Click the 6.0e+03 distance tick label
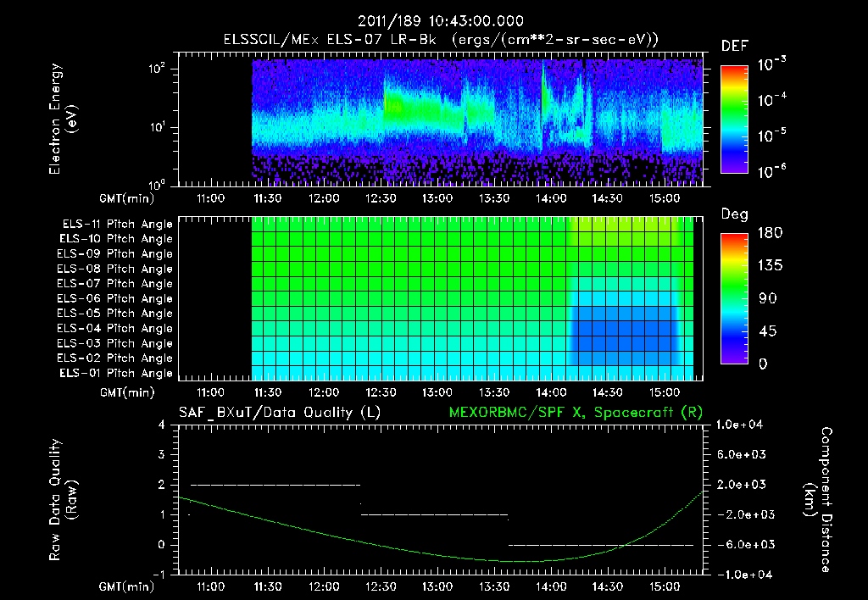Viewport: 868px width, 600px height. point(742,454)
